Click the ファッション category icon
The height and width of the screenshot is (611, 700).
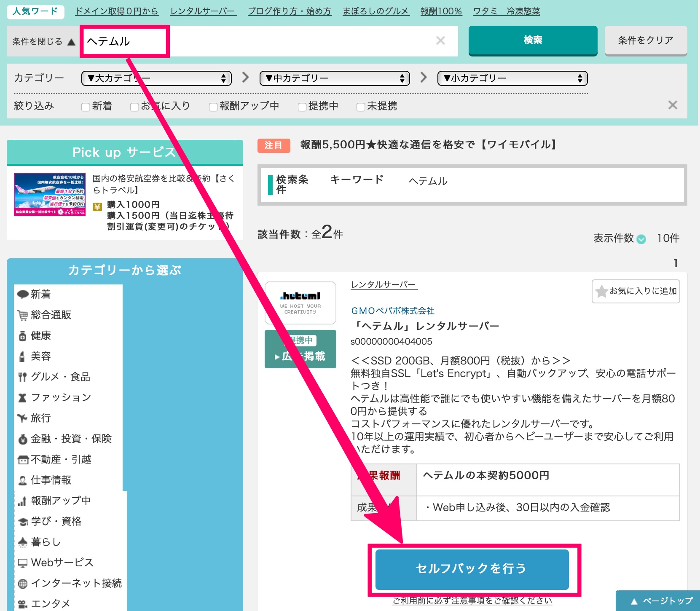pos(22,398)
